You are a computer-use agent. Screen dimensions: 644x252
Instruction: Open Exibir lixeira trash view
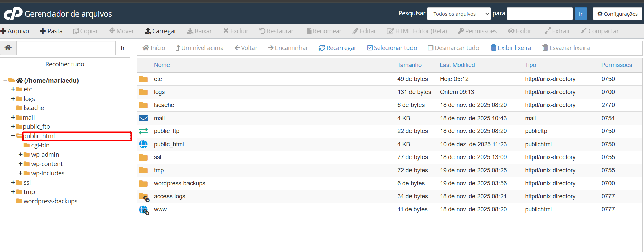pyautogui.click(x=511, y=48)
